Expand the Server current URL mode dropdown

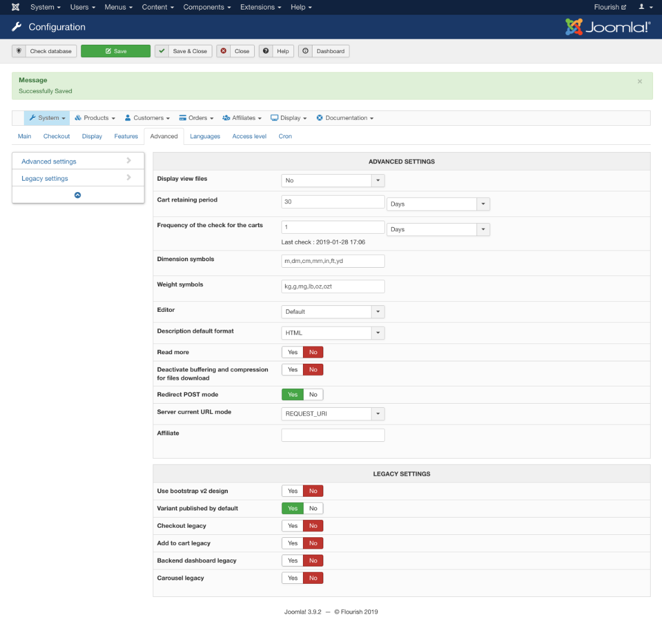tap(333, 414)
